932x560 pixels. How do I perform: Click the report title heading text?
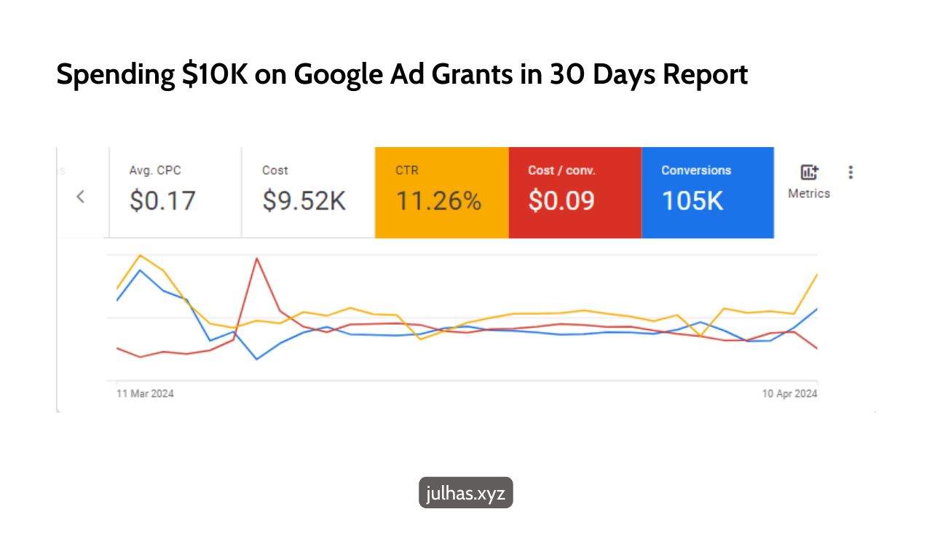coord(402,75)
